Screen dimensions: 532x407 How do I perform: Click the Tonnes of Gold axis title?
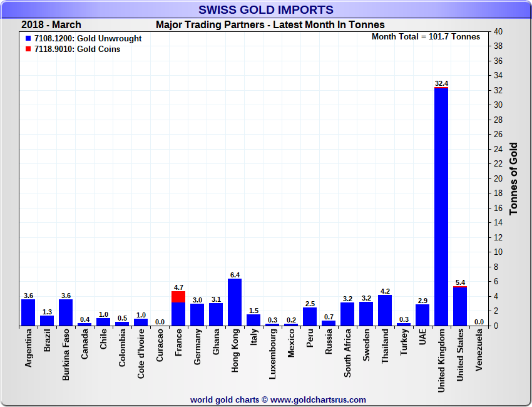[513, 179]
